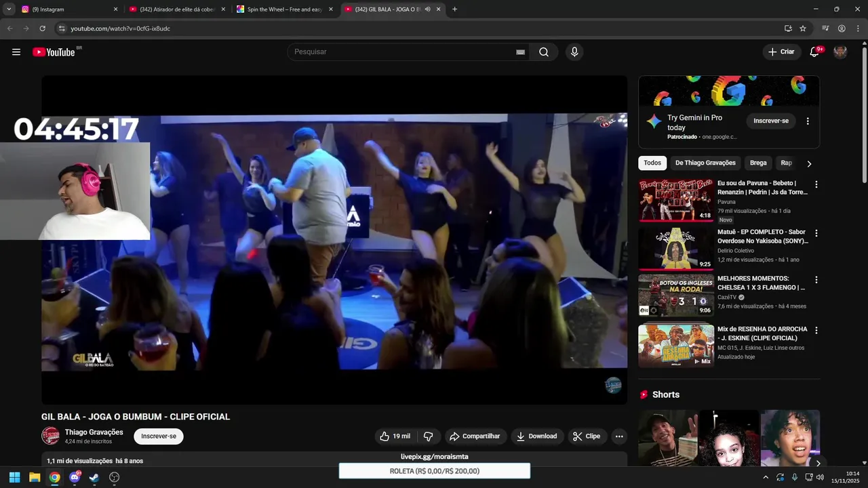Show next filter chips with arrow
Screen dimensions: 868x488
(x=809, y=163)
